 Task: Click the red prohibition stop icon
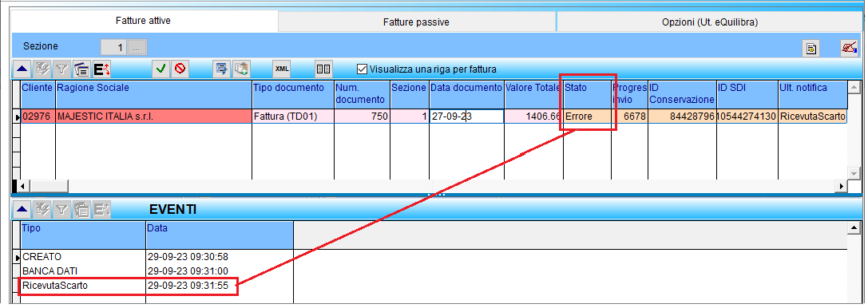click(x=180, y=69)
